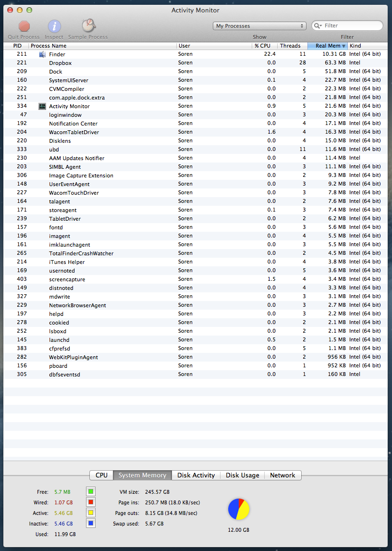Click the green Free memory swatch
The height and width of the screenshot is (551, 392).
coord(91,491)
